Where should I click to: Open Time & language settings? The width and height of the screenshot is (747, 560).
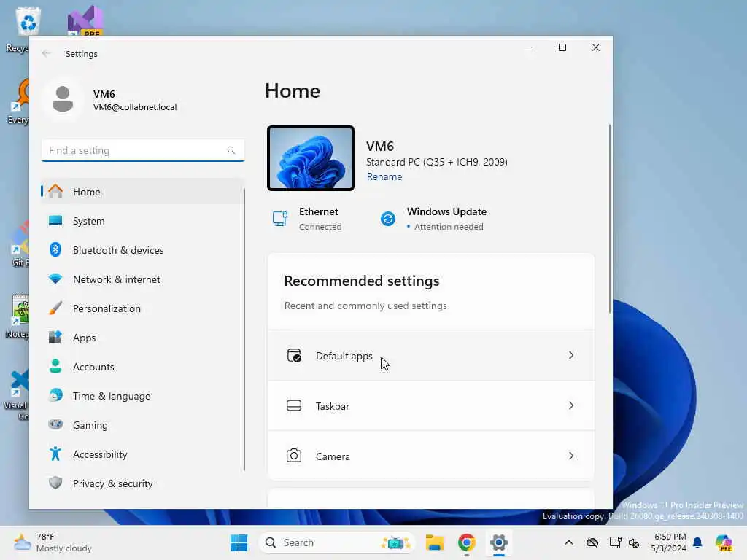(142, 395)
